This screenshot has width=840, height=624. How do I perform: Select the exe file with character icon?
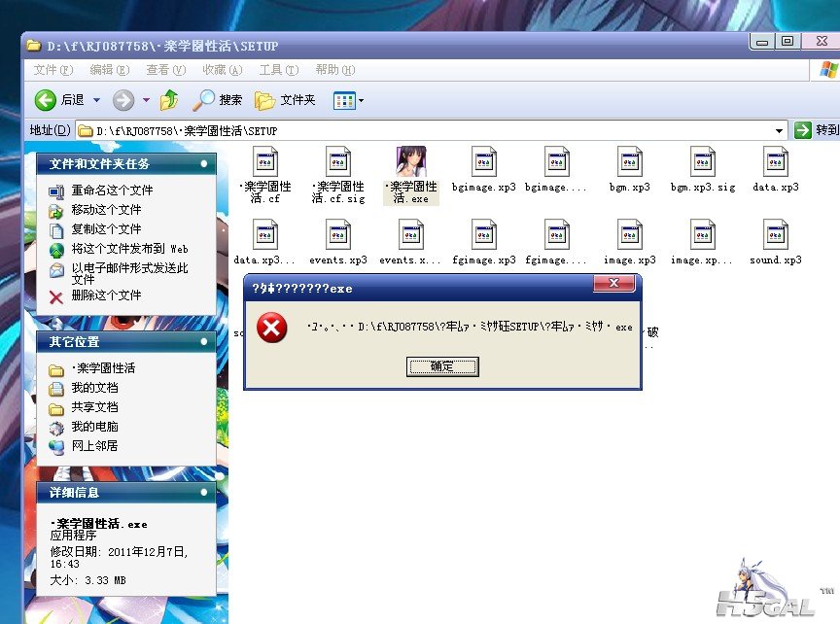tap(411, 162)
